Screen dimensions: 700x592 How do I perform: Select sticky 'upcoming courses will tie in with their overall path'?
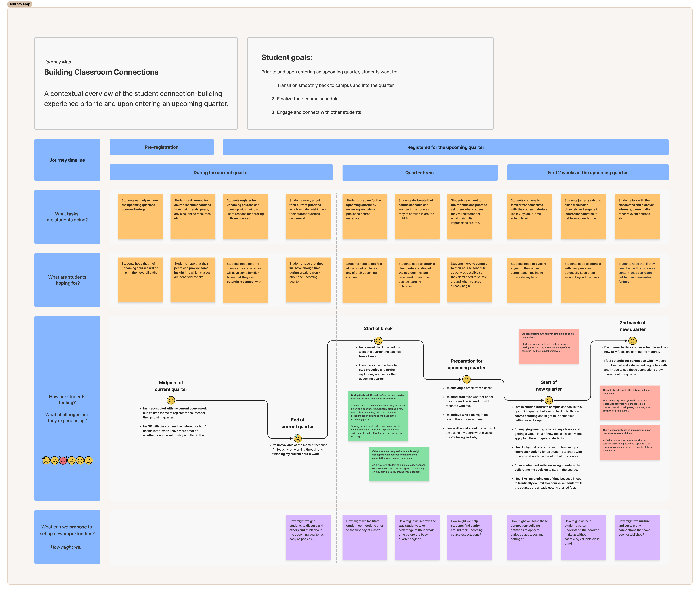click(x=140, y=280)
